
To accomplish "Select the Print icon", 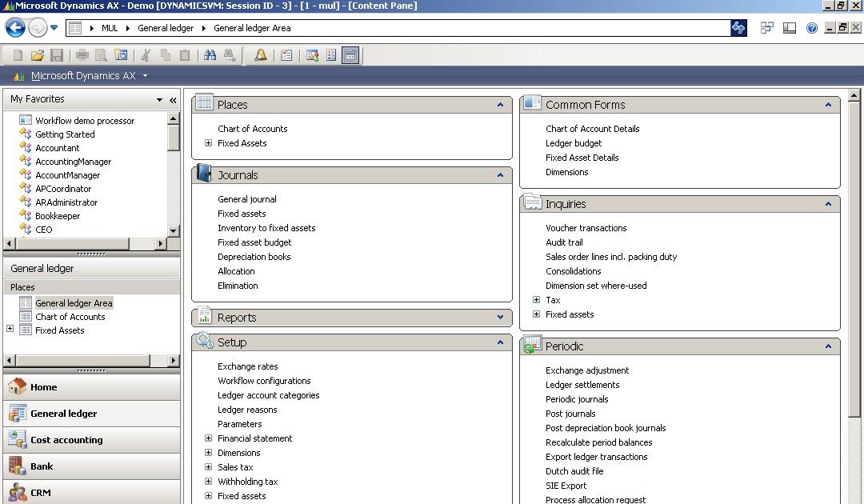I will click(x=80, y=55).
